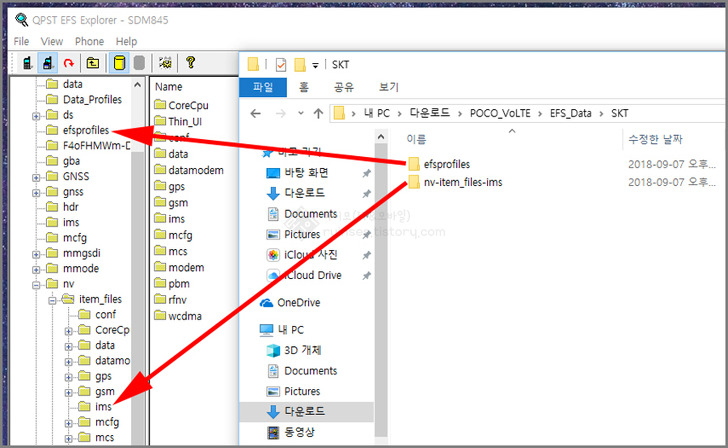Click the yellow cylinder toolbar icon
728x448 pixels.
119,63
